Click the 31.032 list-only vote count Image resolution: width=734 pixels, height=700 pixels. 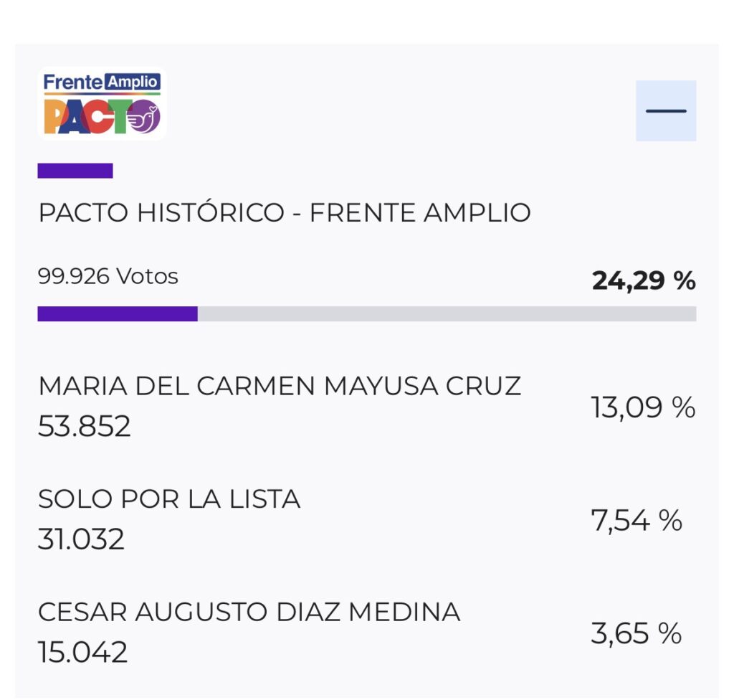tap(81, 539)
